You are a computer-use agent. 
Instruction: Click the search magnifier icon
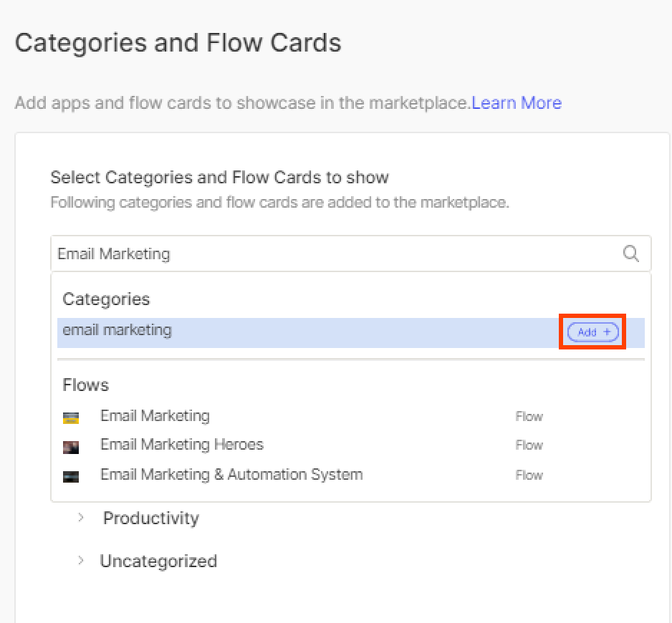(631, 253)
